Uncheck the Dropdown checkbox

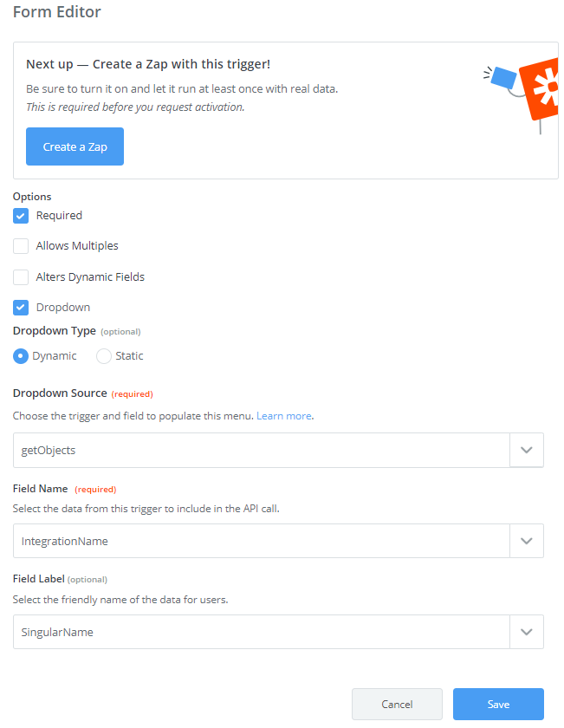pyautogui.click(x=21, y=308)
